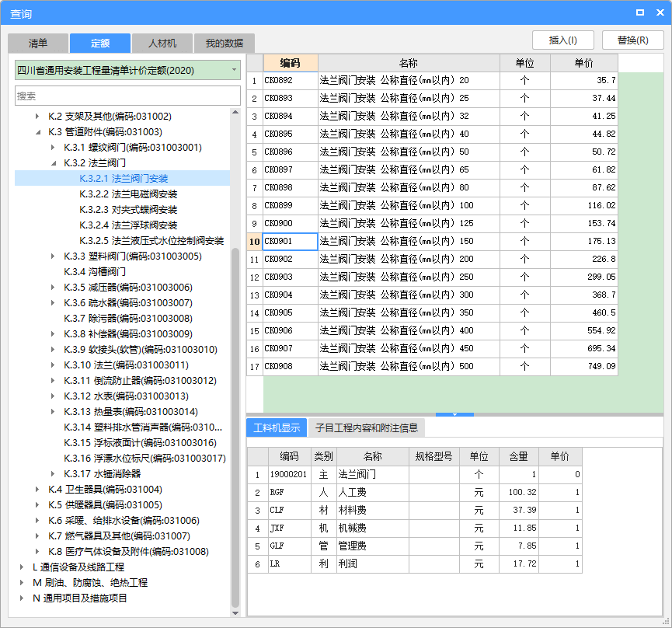Click the 插入(I) button
The image size is (672, 628).
pyautogui.click(x=565, y=40)
